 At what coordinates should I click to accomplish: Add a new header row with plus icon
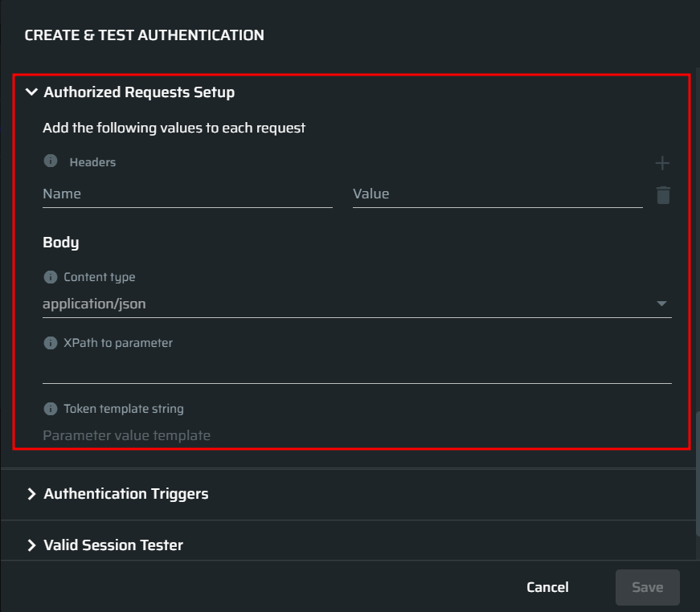(662, 163)
